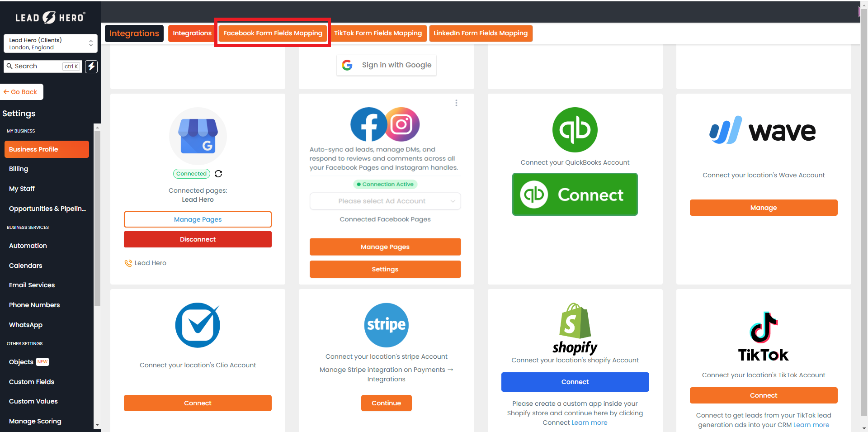
Task: Click the Connected badge on Google Business card
Action: (191, 174)
